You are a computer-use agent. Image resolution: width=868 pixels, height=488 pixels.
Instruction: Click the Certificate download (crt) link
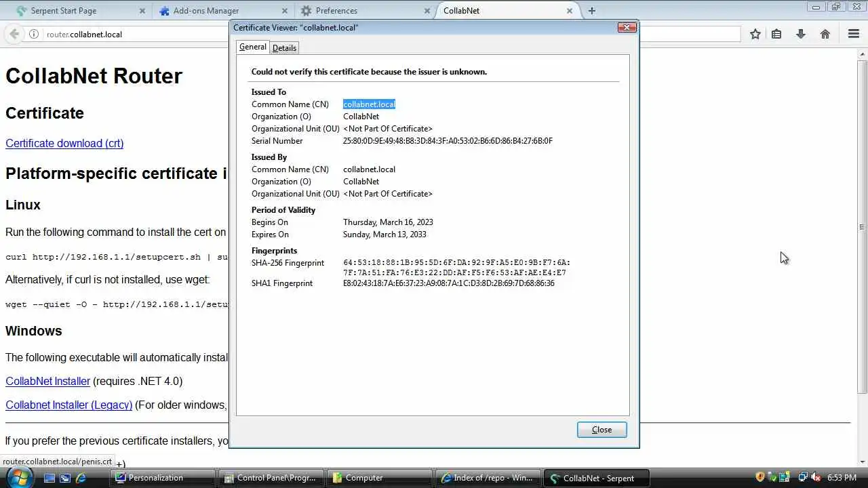64,143
